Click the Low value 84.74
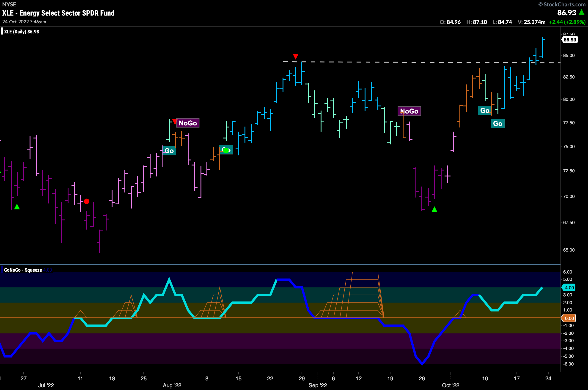The width and height of the screenshot is (588, 390). pos(505,22)
